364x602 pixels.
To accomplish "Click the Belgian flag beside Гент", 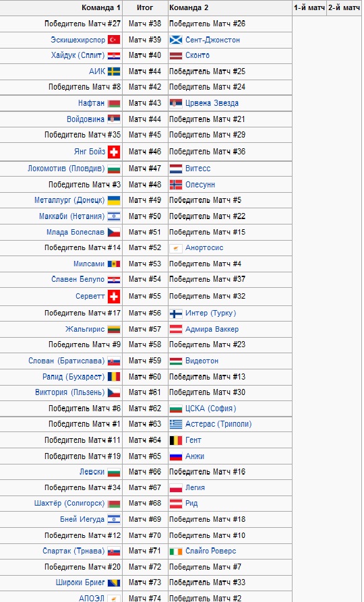I will pyautogui.click(x=176, y=440).
